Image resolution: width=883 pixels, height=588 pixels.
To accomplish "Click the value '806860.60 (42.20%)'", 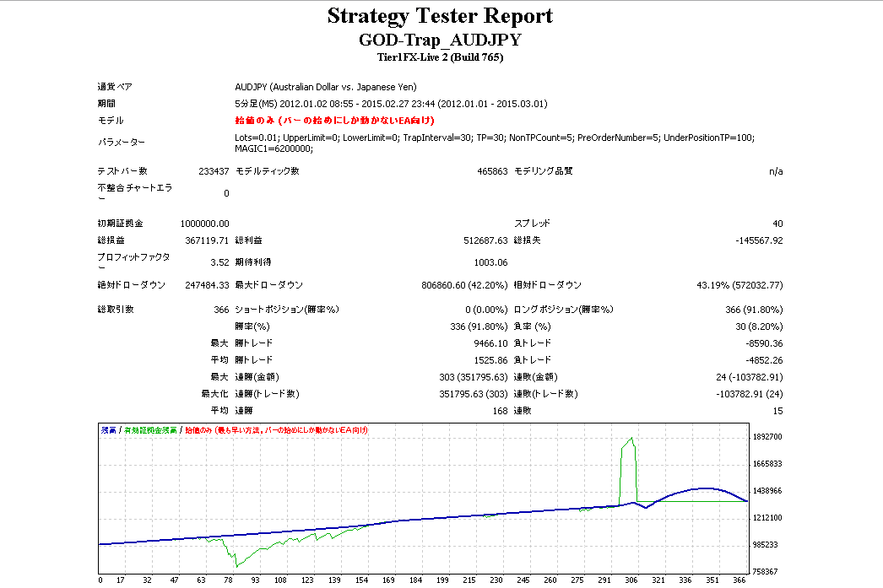I will pyautogui.click(x=464, y=285).
